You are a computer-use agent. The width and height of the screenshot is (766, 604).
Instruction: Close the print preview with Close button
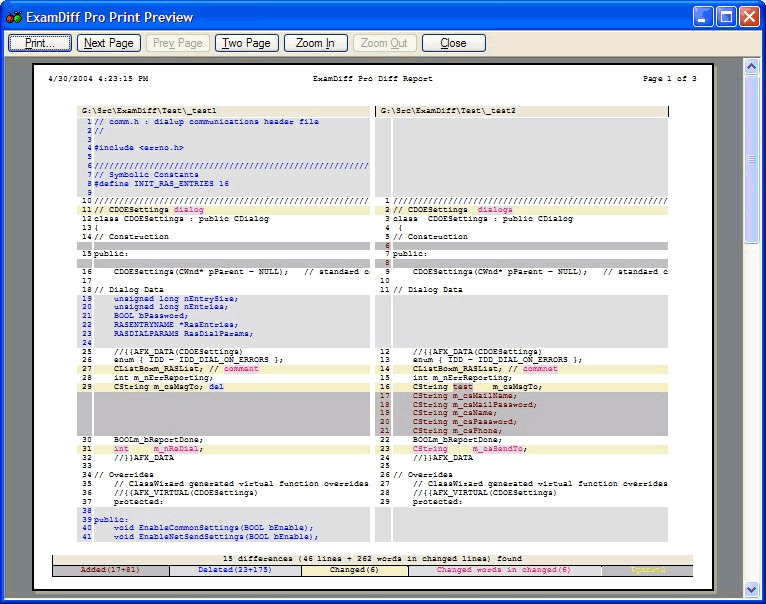pyautogui.click(x=453, y=43)
